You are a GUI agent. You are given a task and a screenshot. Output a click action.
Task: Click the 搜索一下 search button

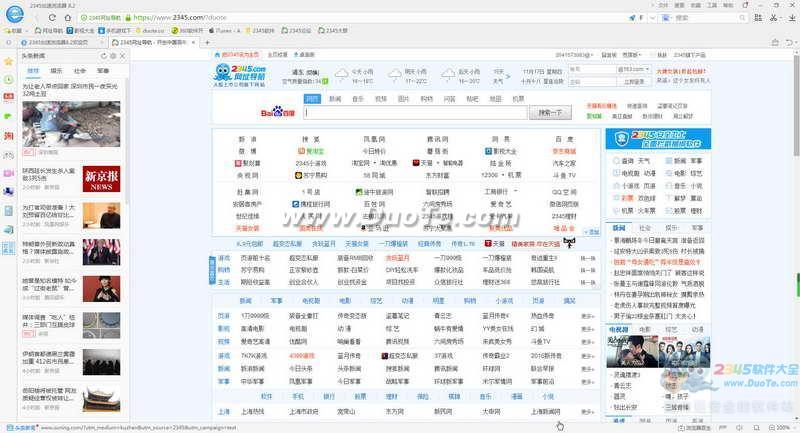[550, 112]
